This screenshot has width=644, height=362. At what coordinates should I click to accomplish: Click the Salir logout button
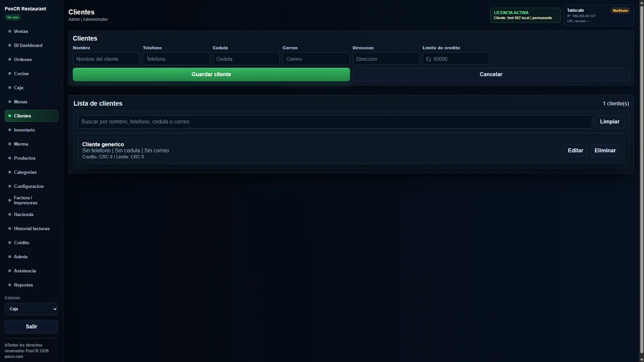click(31, 326)
